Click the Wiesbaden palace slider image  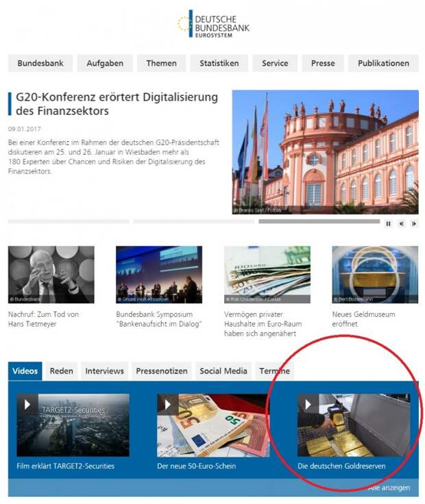[326, 152]
